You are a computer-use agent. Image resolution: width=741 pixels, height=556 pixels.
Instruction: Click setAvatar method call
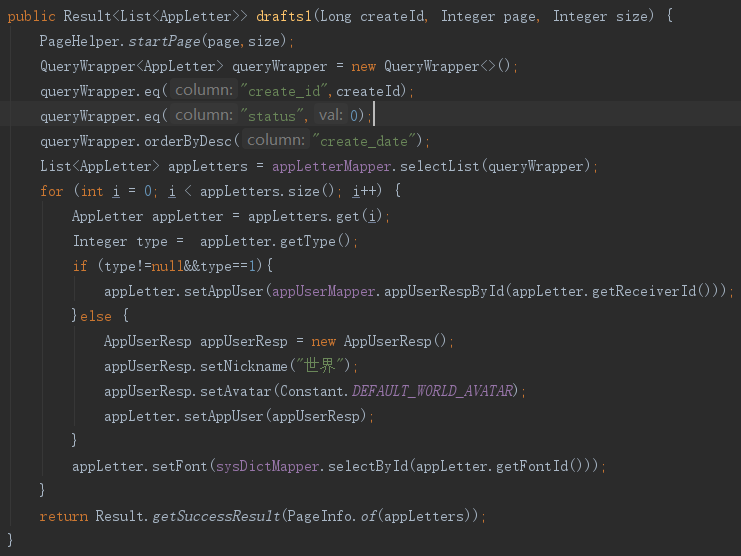(236, 392)
